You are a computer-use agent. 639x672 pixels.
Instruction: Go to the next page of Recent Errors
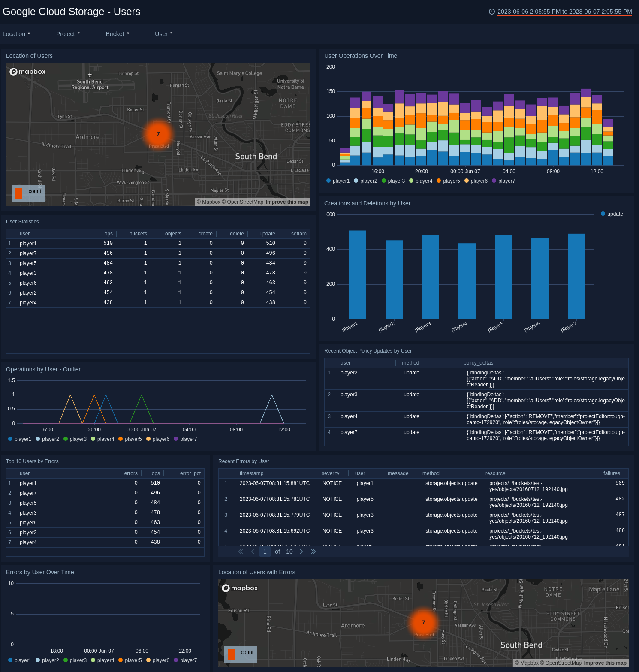point(301,551)
